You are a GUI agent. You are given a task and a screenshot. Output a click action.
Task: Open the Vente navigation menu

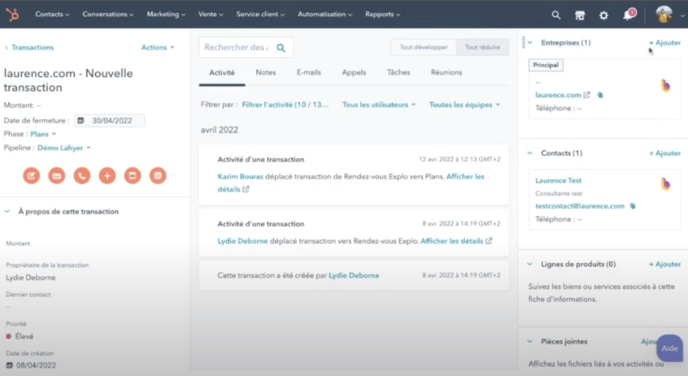click(211, 14)
